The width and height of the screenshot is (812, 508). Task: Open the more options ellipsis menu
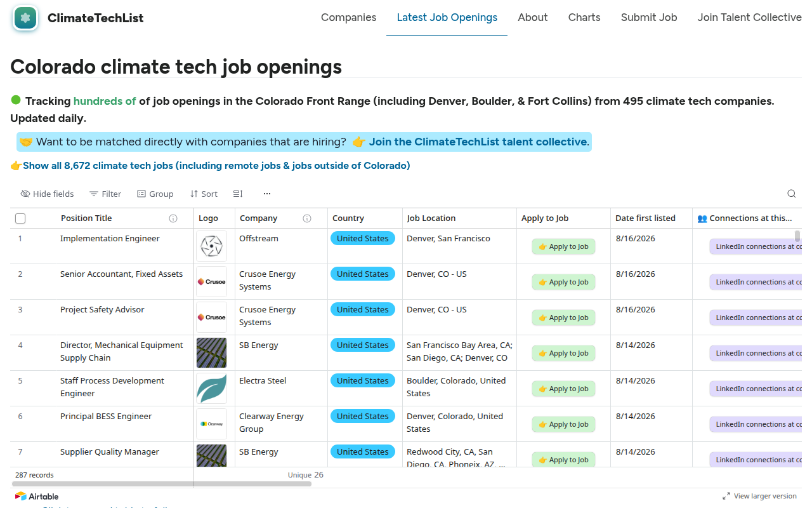pos(267,194)
